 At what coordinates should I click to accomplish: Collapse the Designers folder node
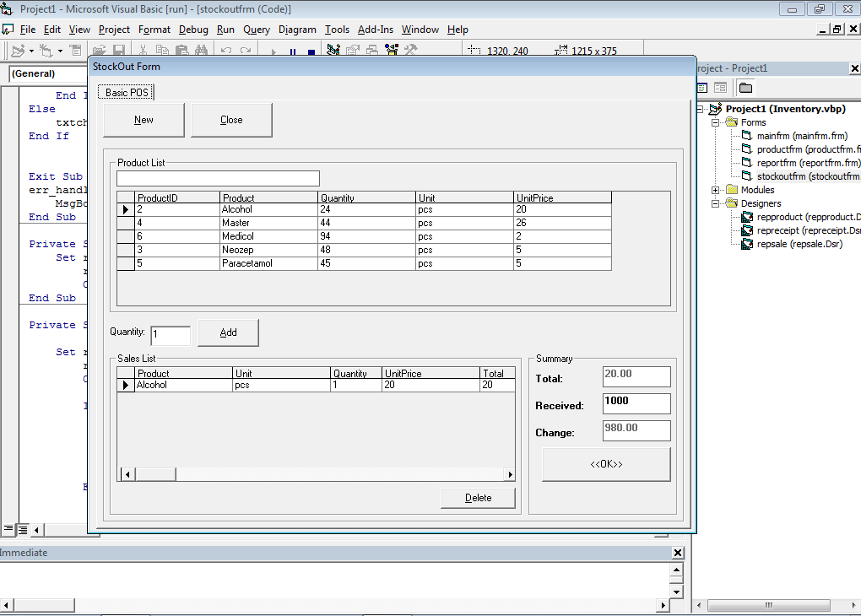pos(716,203)
